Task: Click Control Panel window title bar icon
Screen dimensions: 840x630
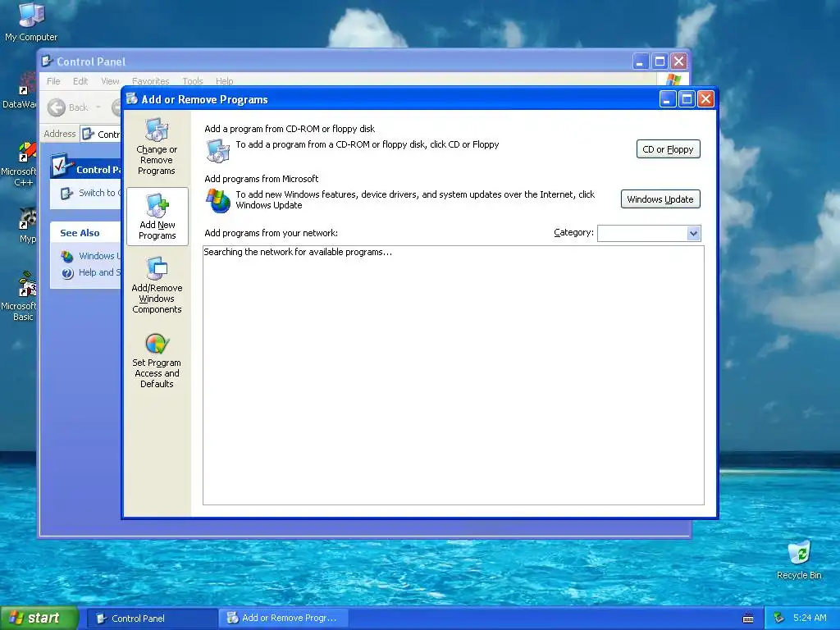Action: 47,61
